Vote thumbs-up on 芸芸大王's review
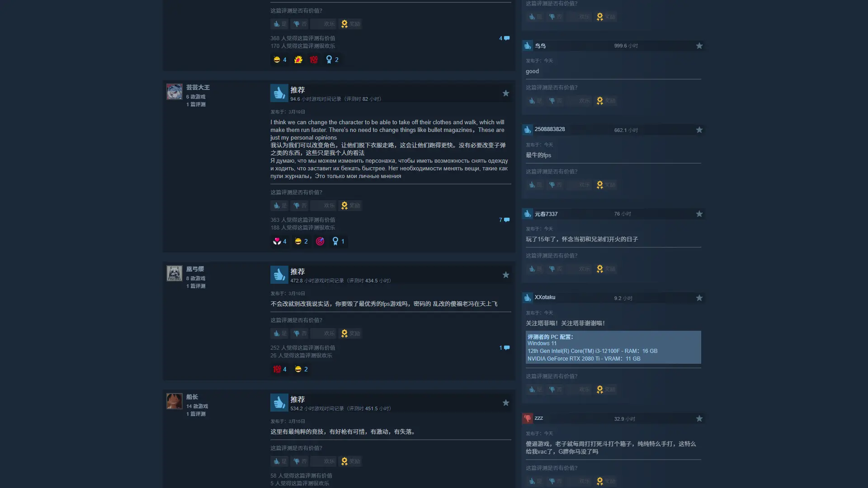The width and height of the screenshot is (868, 488). coord(279,206)
